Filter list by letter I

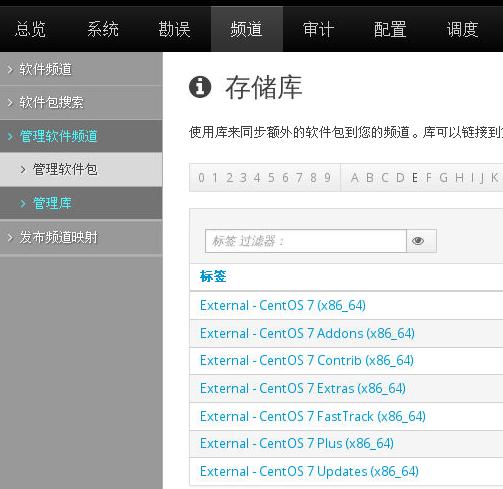click(472, 178)
